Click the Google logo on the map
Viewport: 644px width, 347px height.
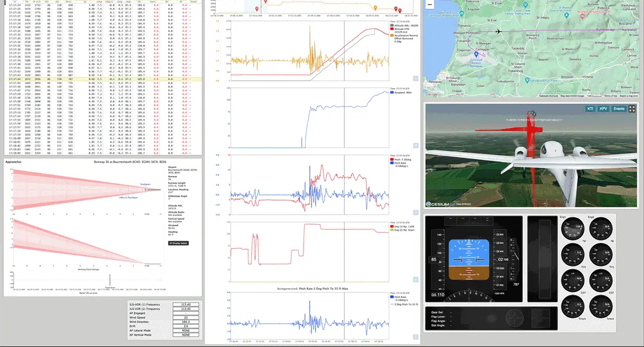click(x=432, y=95)
